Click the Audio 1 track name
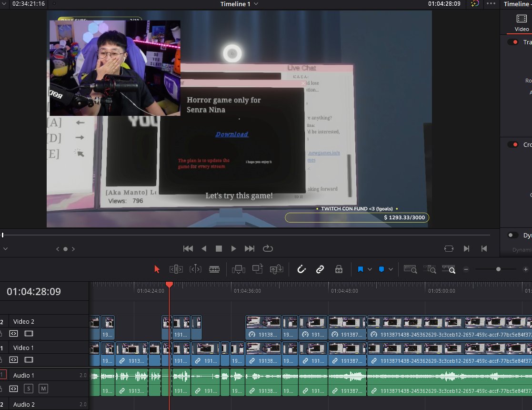The image size is (532, 410). 23,375
